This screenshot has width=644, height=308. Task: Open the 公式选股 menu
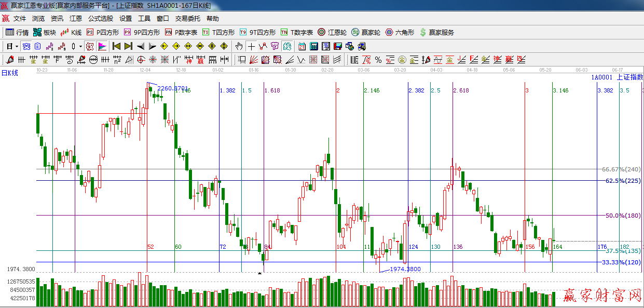(x=100, y=19)
